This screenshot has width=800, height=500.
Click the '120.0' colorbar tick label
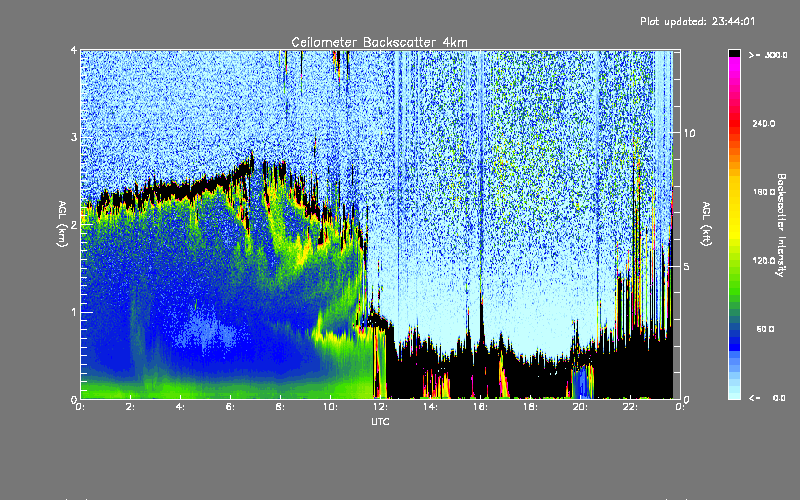[x=764, y=261]
